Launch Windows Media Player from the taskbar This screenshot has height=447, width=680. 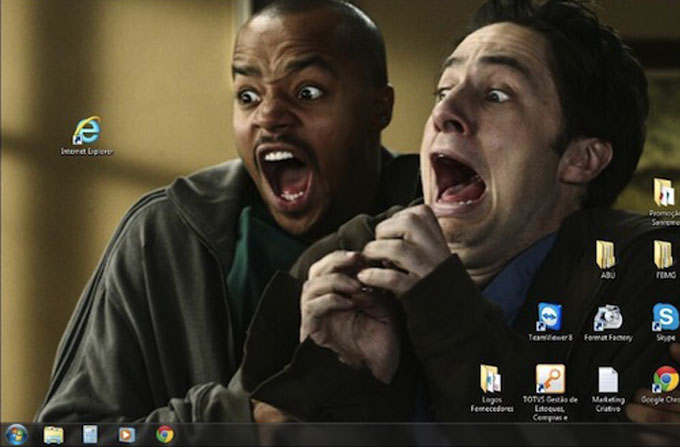point(127,435)
